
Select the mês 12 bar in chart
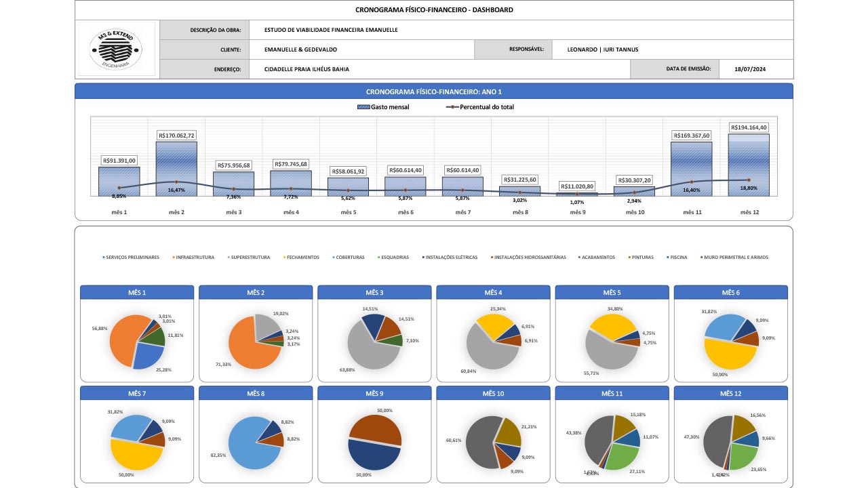(x=749, y=164)
